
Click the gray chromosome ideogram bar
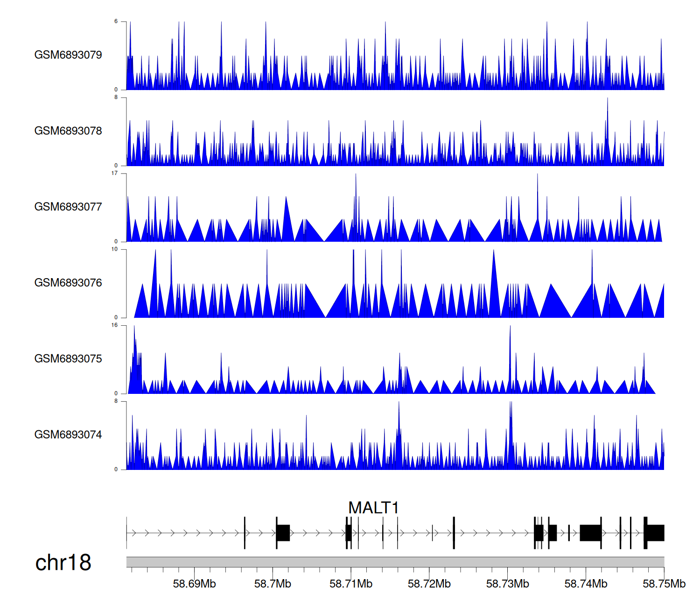pos(395,562)
